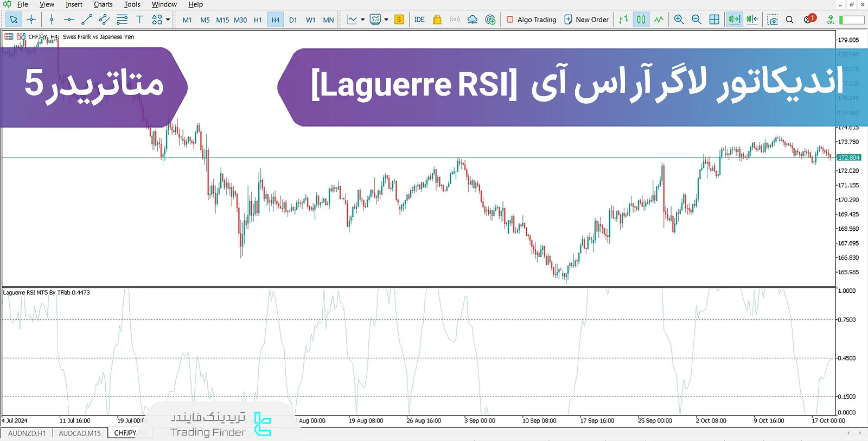
Task: Open the shapes objects tool
Action: 157,20
